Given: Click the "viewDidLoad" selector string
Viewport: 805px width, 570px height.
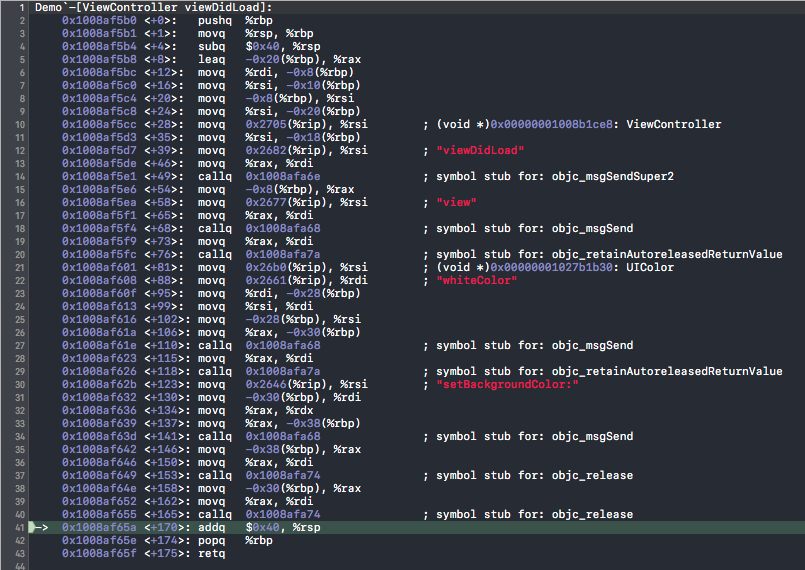Looking at the screenshot, I should [x=480, y=151].
